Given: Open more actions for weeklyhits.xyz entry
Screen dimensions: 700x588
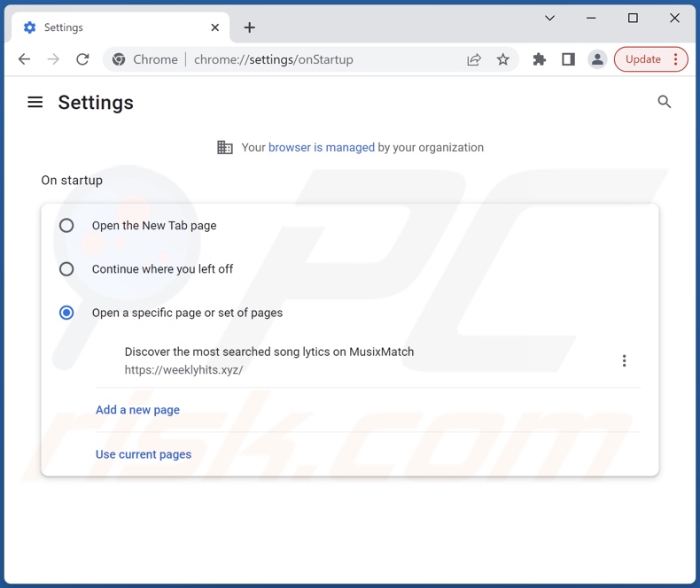Looking at the screenshot, I should point(624,360).
